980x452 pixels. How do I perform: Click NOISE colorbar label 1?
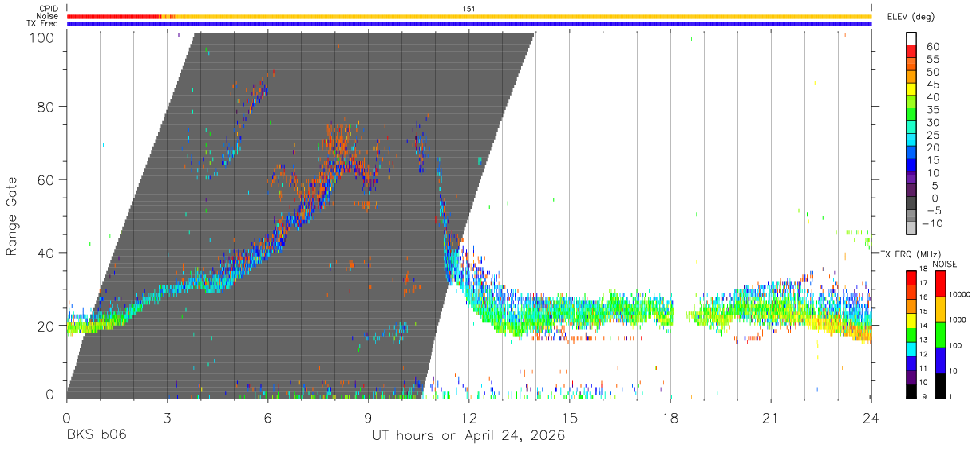(x=951, y=396)
